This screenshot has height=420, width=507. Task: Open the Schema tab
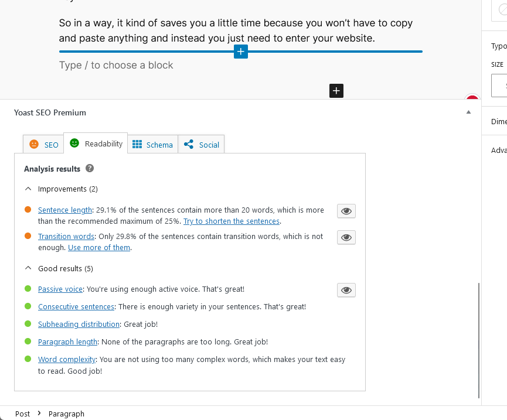pyautogui.click(x=153, y=145)
